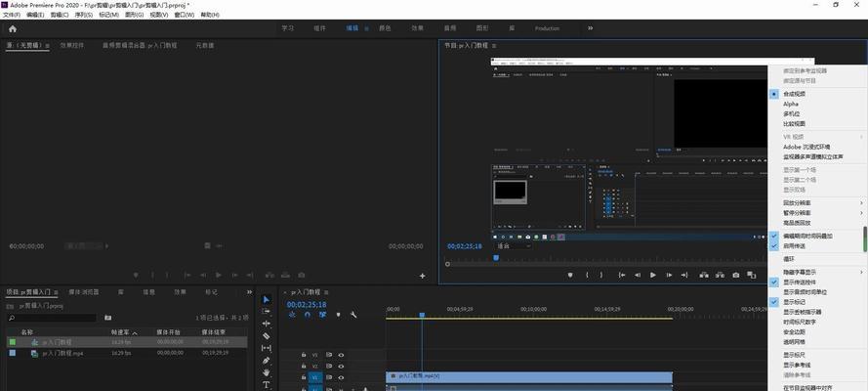The image size is (868, 391).
Task: Toggle V1 track visibility eye
Action: (341, 377)
